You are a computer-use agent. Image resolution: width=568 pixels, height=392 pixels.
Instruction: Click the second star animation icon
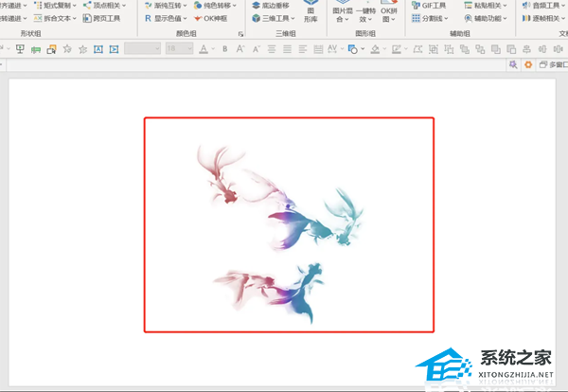(x=83, y=49)
